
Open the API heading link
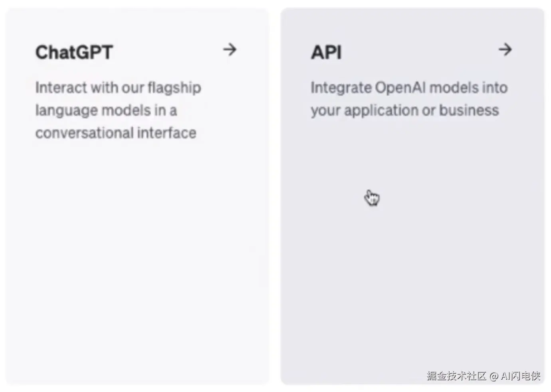[326, 52]
